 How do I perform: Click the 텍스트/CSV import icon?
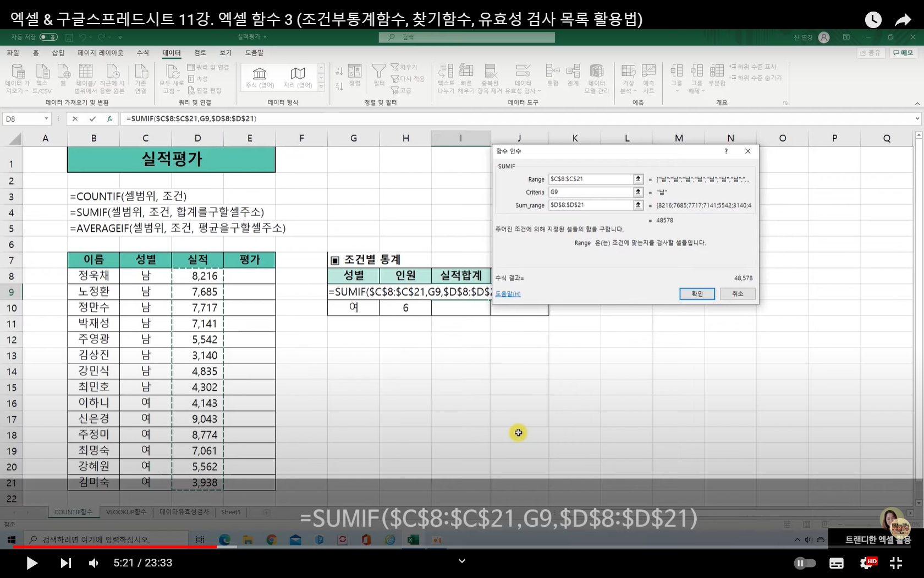[42, 79]
